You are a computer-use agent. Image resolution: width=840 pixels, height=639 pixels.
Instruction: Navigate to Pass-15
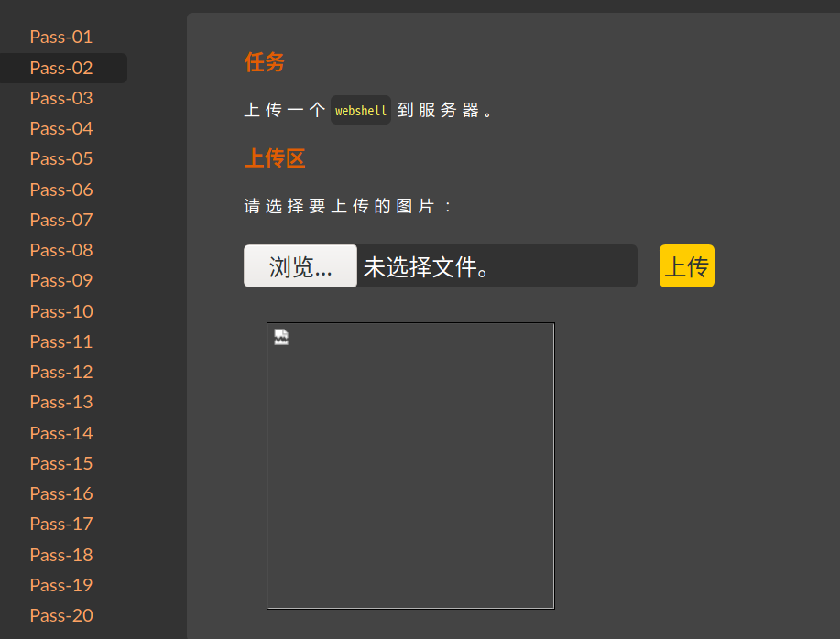(60, 462)
